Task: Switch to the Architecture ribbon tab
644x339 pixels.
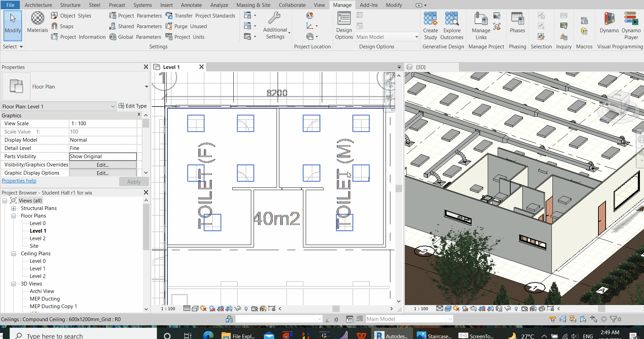Action: point(38,5)
